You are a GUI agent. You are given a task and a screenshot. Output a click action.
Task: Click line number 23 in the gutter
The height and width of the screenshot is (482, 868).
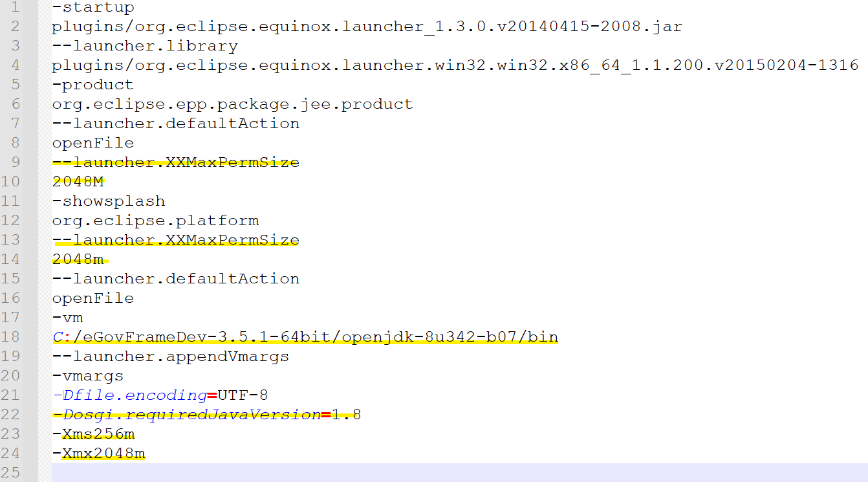(x=11, y=434)
